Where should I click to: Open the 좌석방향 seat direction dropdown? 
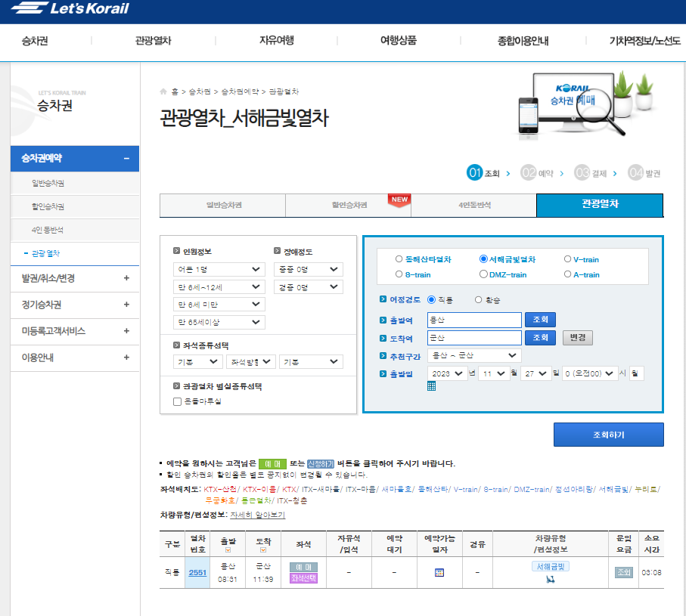(x=251, y=361)
